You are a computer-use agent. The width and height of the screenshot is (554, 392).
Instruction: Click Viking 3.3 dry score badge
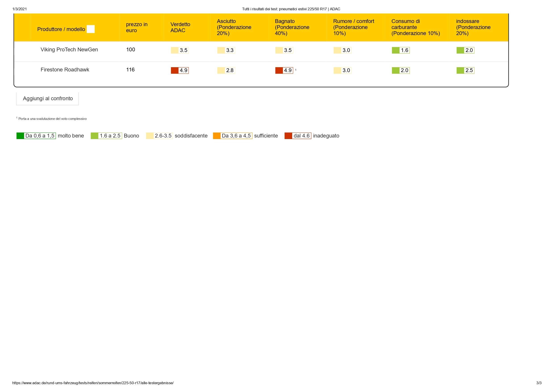click(x=226, y=50)
